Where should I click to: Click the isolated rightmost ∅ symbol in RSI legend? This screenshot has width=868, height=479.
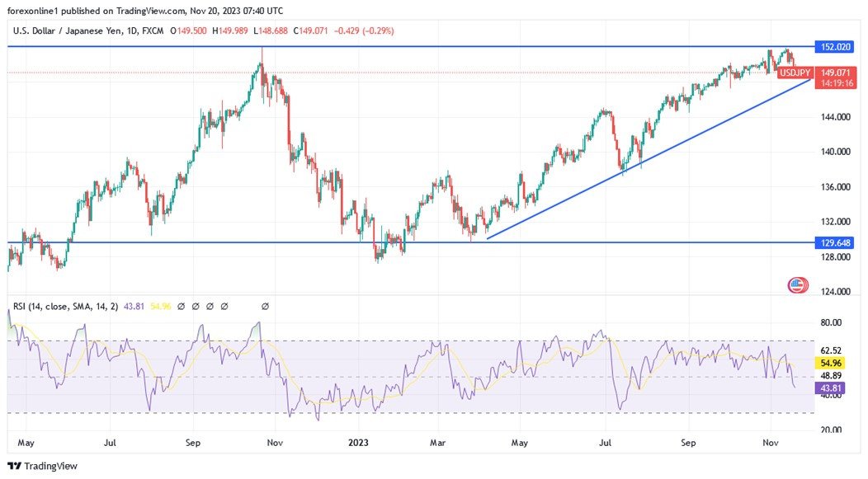266,307
